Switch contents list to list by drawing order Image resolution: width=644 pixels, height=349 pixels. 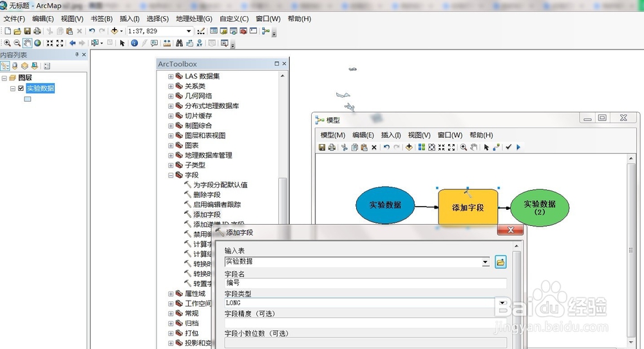point(5,66)
